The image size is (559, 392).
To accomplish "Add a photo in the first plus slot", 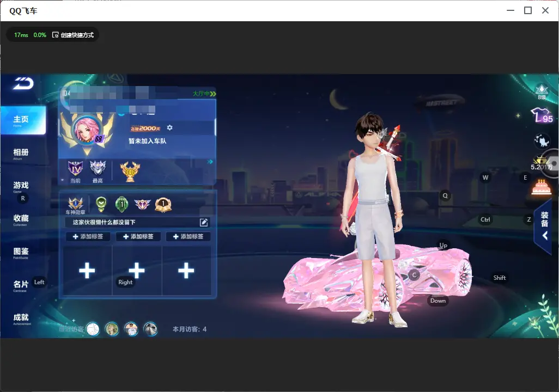I will (x=87, y=271).
